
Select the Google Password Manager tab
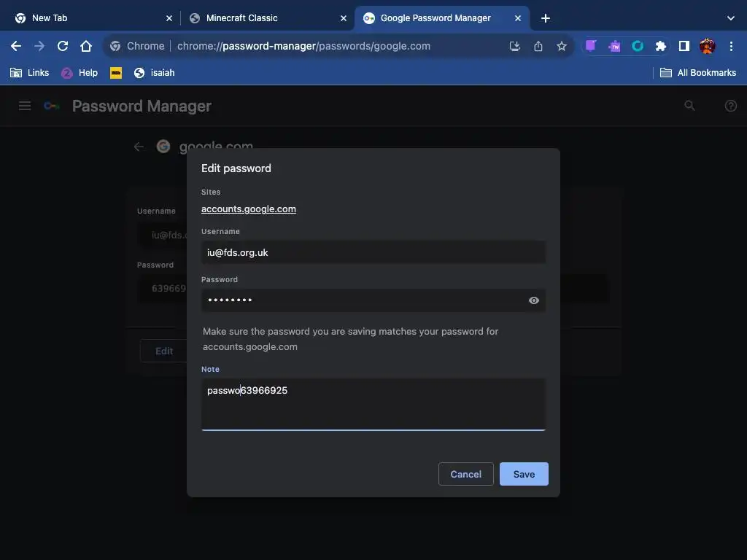(441, 18)
